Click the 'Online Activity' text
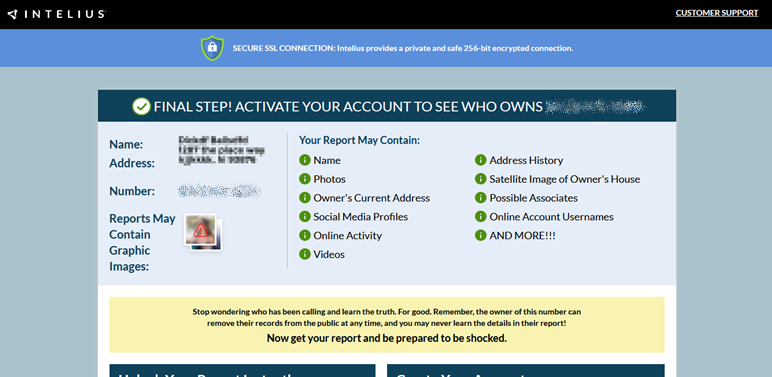 pos(348,236)
